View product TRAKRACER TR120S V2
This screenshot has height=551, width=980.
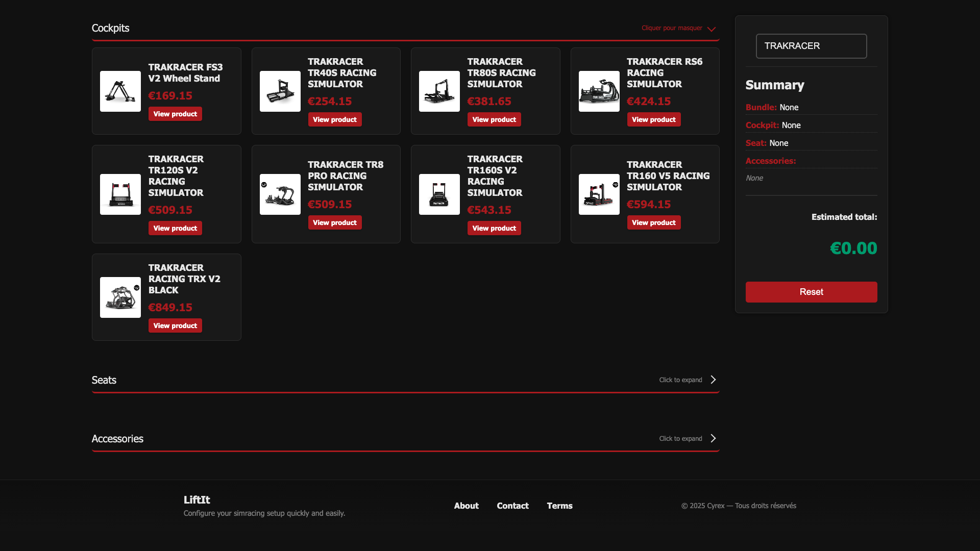(x=175, y=228)
